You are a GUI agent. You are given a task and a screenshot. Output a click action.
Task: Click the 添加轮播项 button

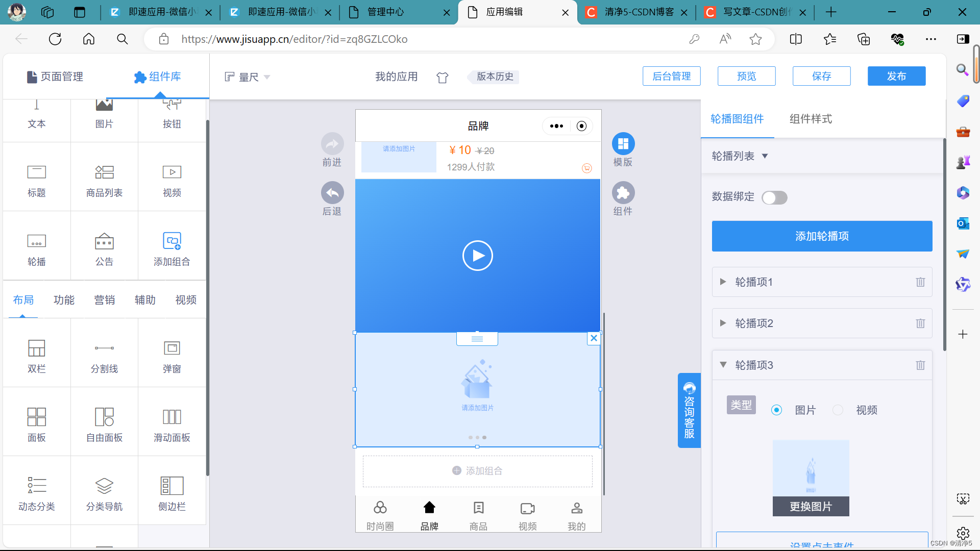[822, 236]
